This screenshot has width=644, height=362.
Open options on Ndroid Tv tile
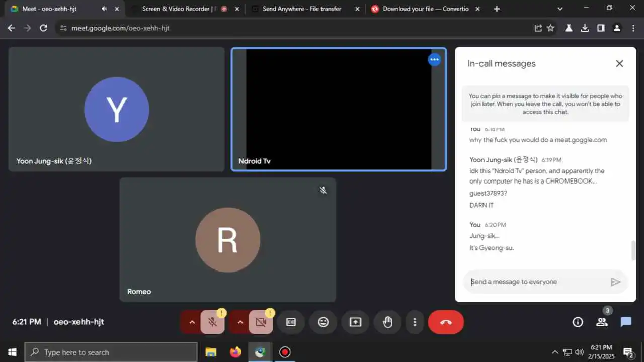(x=434, y=60)
